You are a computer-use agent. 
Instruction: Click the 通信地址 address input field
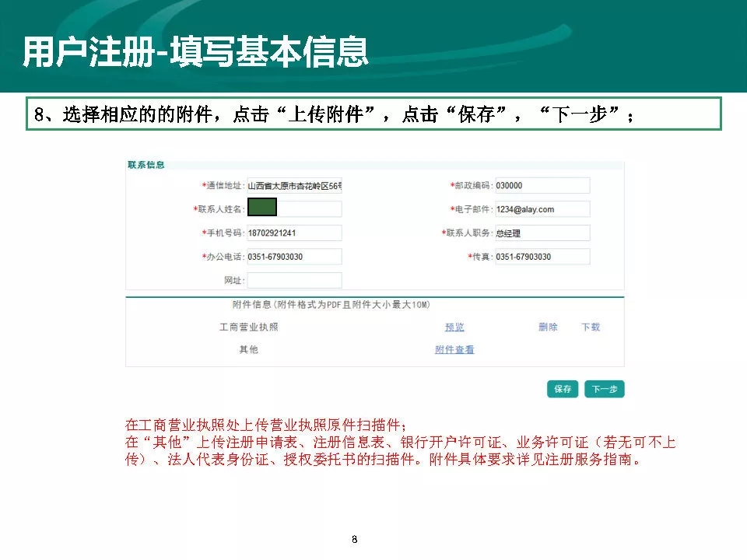point(294,187)
